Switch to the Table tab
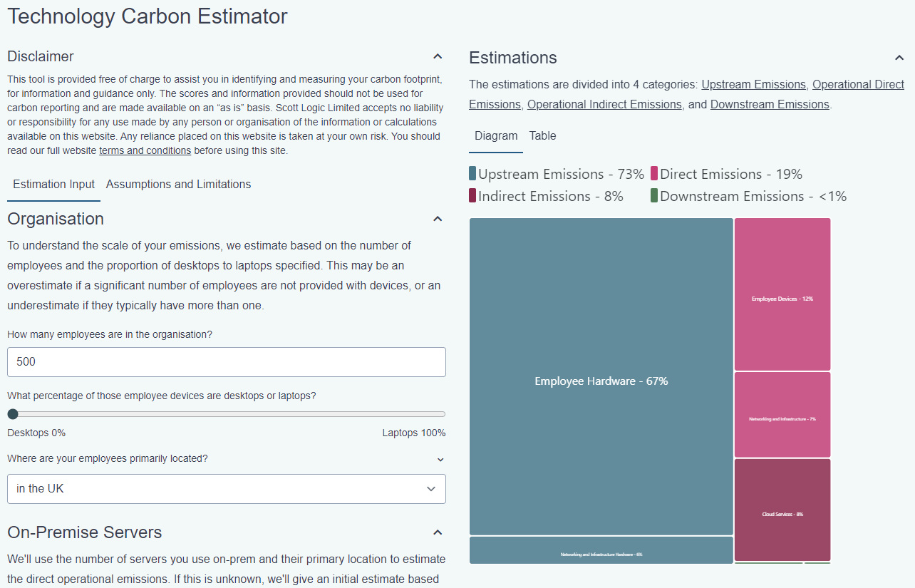This screenshot has width=915, height=588. pos(542,135)
